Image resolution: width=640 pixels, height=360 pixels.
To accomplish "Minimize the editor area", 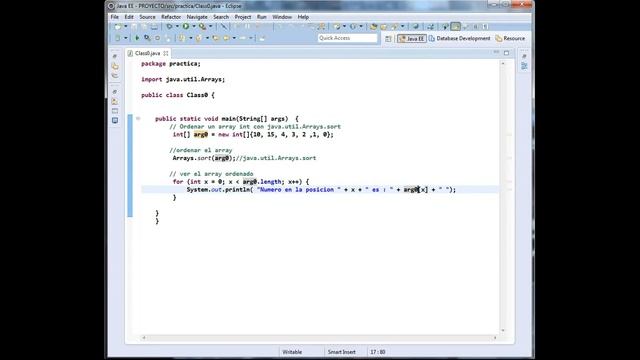I will point(496,52).
